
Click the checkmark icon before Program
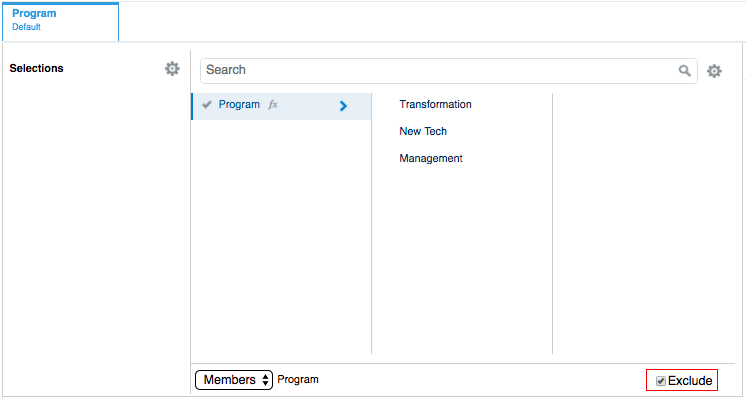pyautogui.click(x=207, y=105)
